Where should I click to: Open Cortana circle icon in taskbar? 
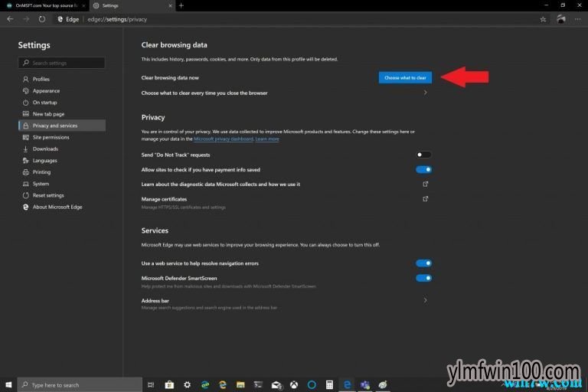click(x=312, y=385)
